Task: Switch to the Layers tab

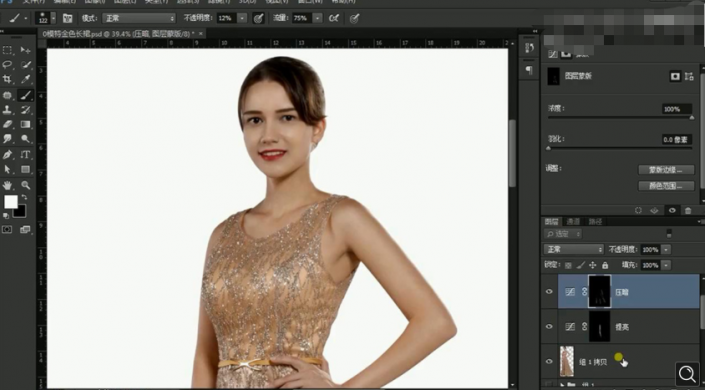Action: [552, 221]
